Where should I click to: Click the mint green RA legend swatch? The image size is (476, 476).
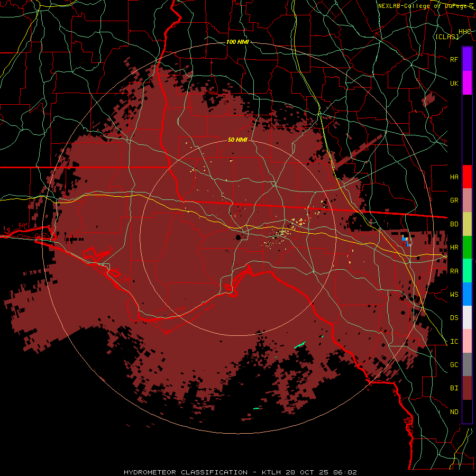467,271
